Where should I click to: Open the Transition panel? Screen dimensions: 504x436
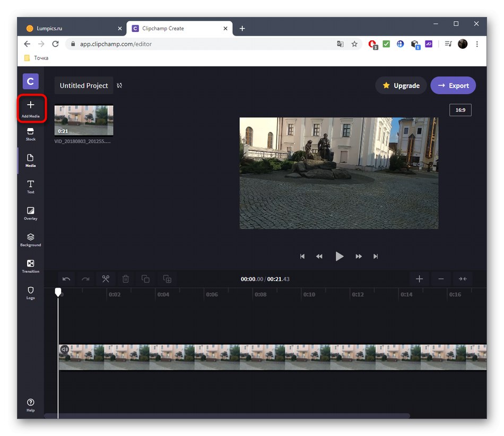pyautogui.click(x=31, y=266)
